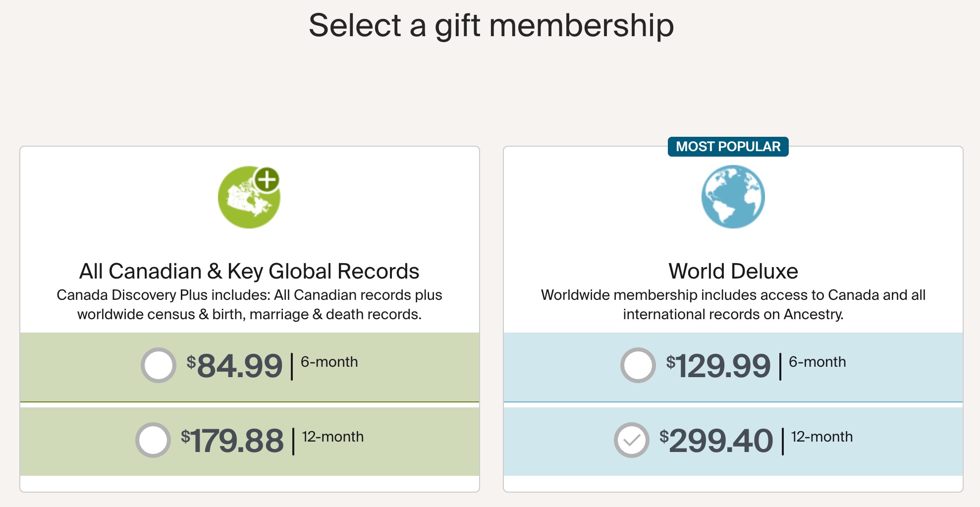
Task: Select the $129.99 6-month radio button
Action: coord(638,365)
